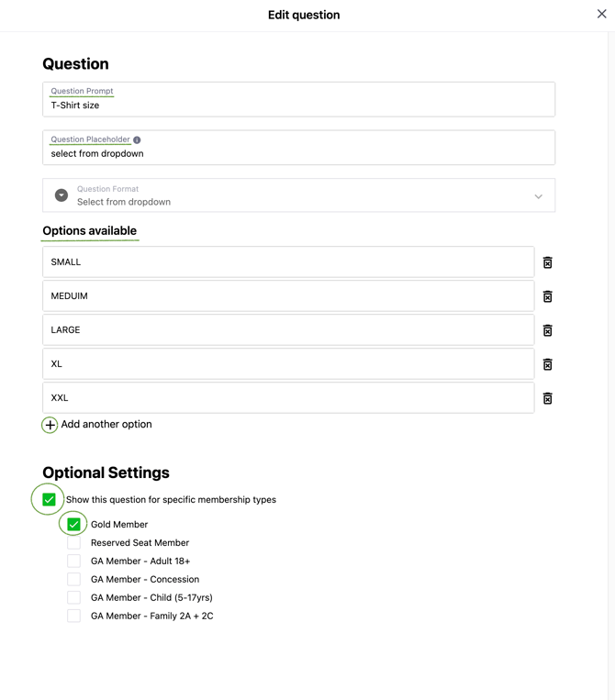
Task: Remove the XXL option with trash icon
Action: click(547, 398)
